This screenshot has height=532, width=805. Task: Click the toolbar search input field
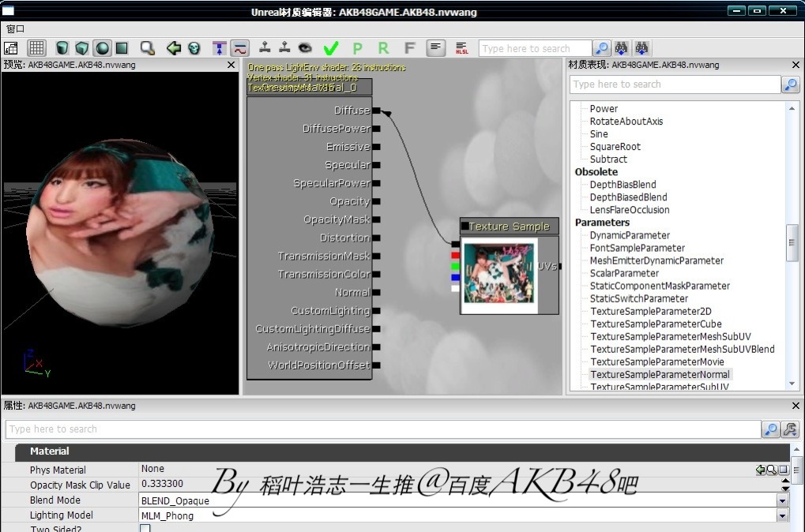pyautogui.click(x=535, y=48)
